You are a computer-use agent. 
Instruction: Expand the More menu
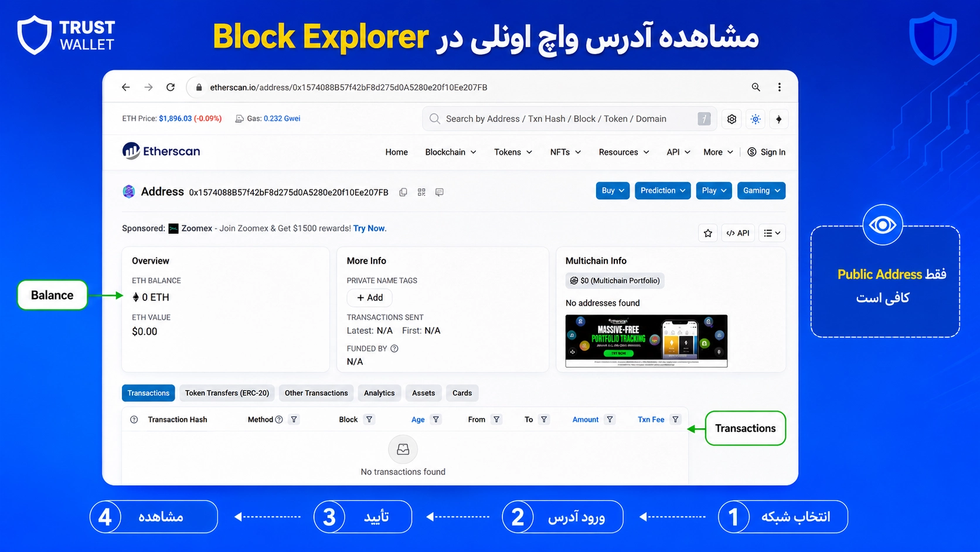click(719, 152)
